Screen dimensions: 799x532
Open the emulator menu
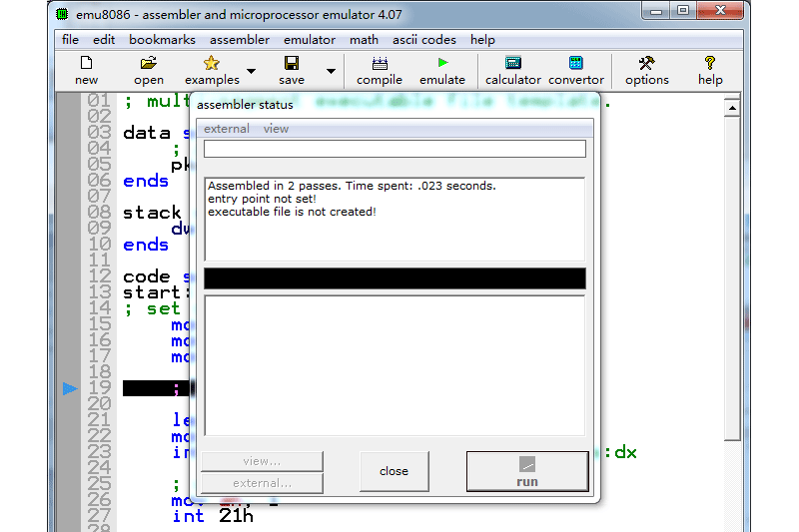pos(310,40)
